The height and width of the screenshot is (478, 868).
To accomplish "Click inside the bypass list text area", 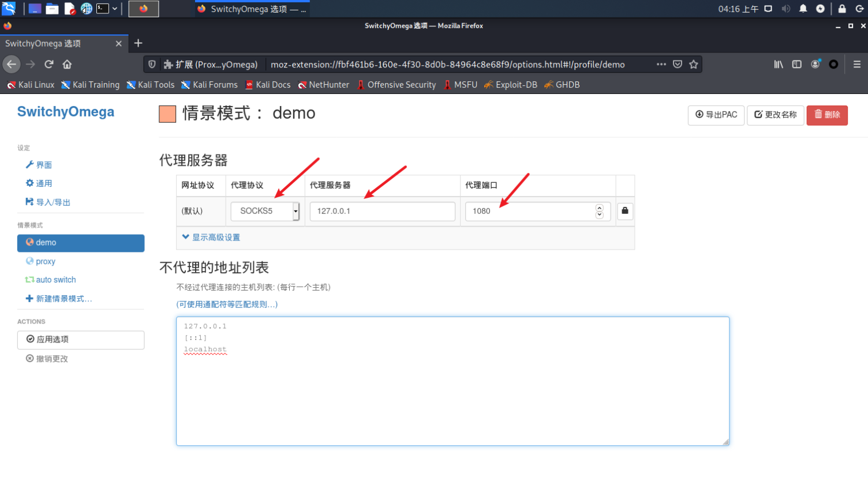I will point(453,381).
